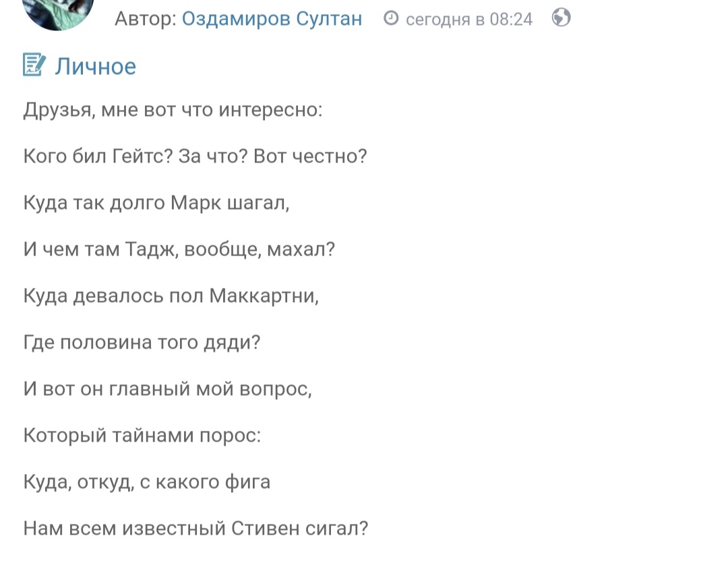Open the Личное category link
Viewport: 728px width, 565px height.
pyautogui.click(x=95, y=66)
